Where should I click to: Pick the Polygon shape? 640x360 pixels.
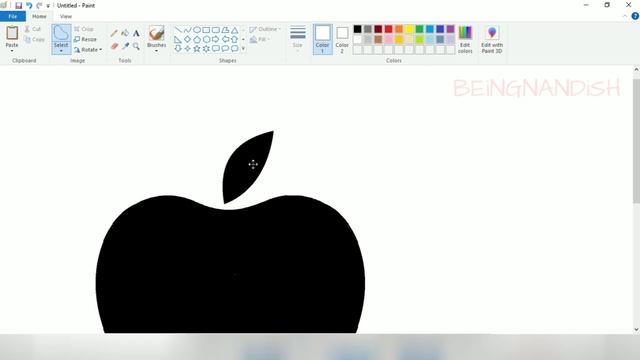coord(225,30)
